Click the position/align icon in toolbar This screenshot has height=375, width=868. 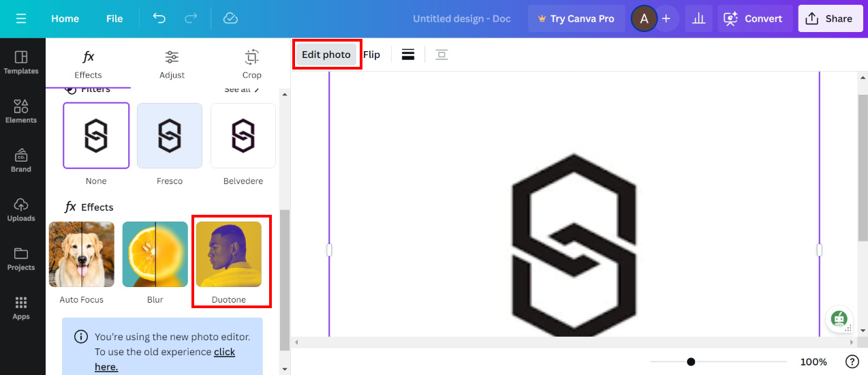pos(441,55)
